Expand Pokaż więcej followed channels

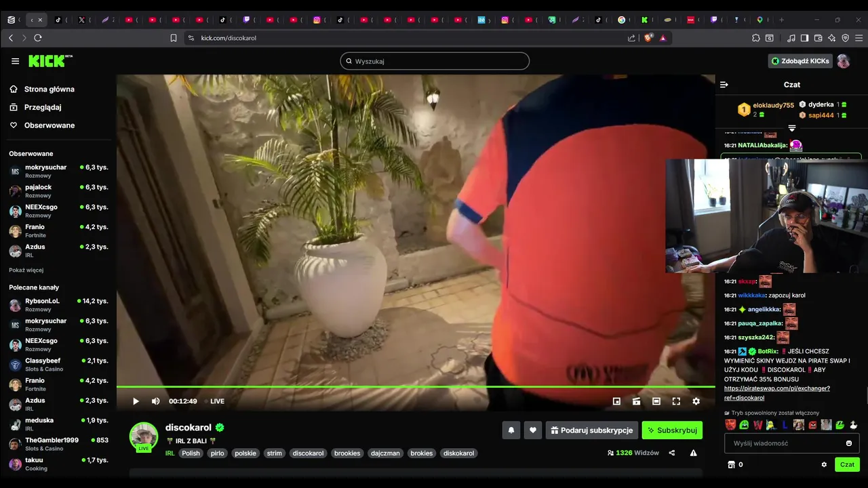[x=26, y=270]
